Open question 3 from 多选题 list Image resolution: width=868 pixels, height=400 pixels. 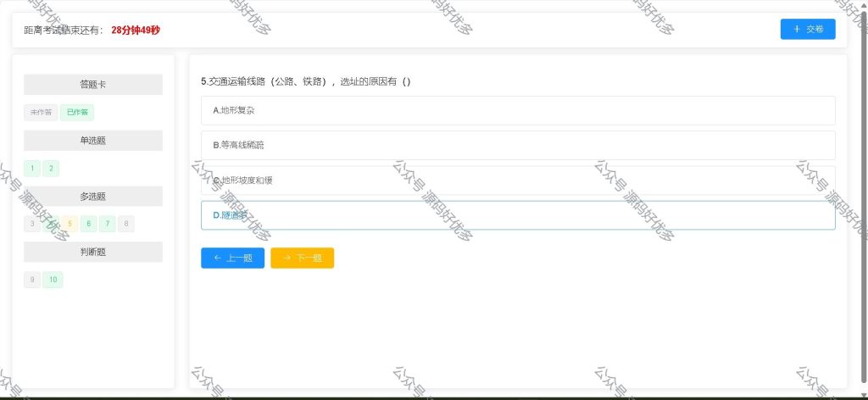coord(32,224)
